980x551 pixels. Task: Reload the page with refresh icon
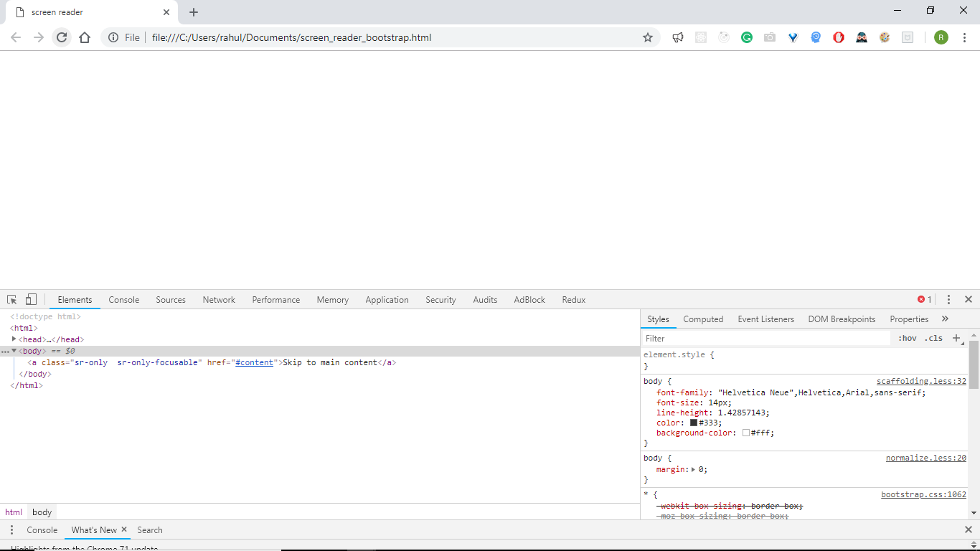coord(62,37)
